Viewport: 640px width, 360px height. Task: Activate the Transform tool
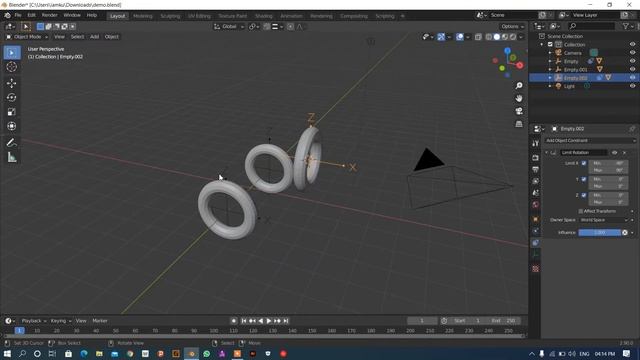[x=12, y=126]
